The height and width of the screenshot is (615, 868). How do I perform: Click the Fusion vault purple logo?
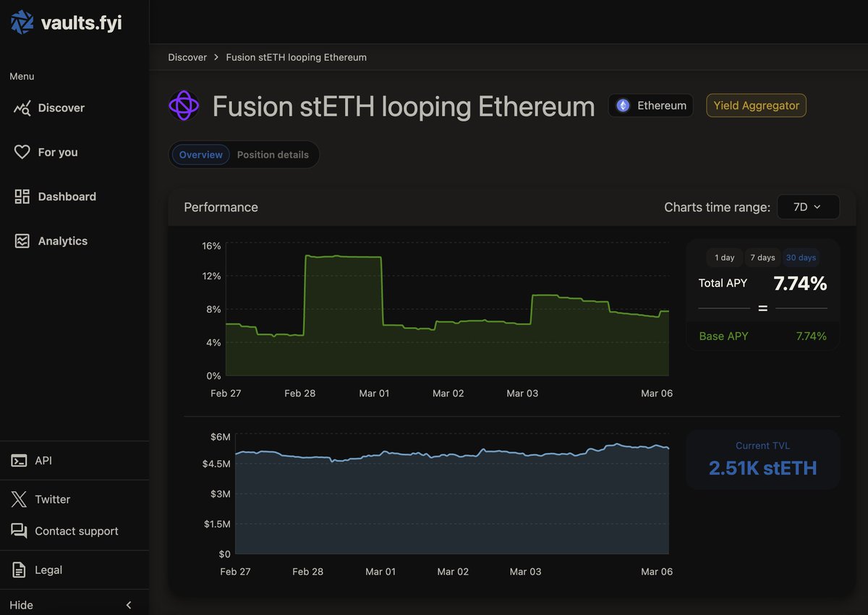pos(184,106)
